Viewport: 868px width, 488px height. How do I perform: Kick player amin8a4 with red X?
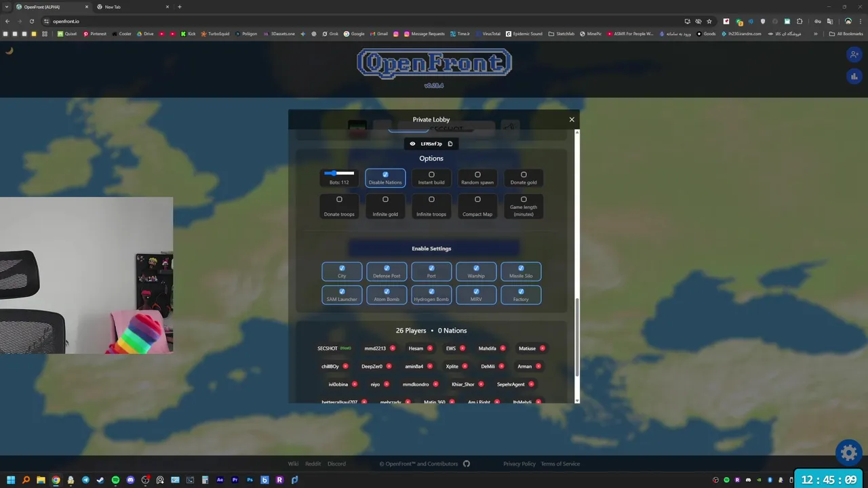coord(430,366)
